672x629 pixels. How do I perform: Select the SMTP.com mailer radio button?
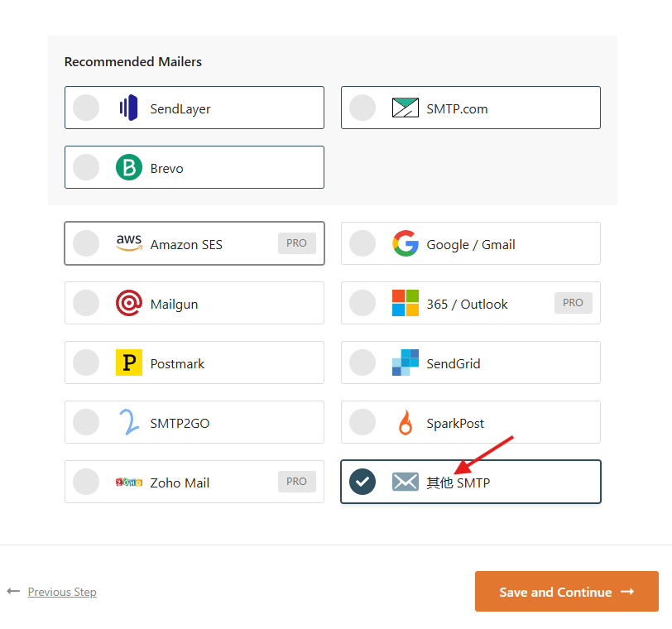pyautogui.click(x=362, y=108)
